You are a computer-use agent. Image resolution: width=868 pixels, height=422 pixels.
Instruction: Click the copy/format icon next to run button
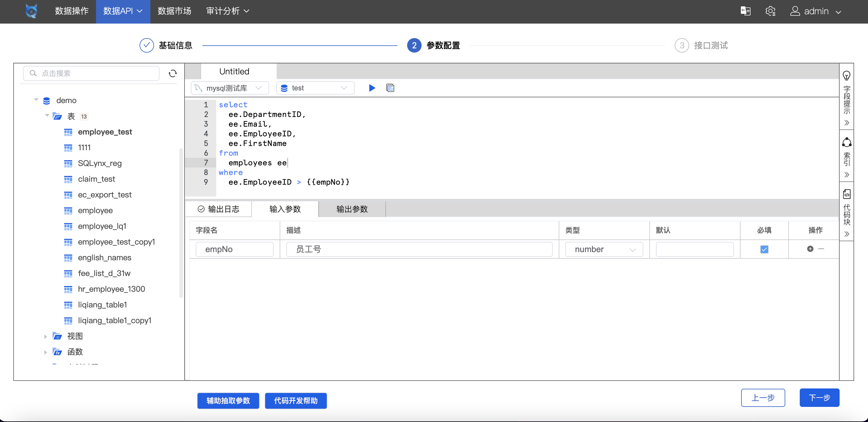390,88
